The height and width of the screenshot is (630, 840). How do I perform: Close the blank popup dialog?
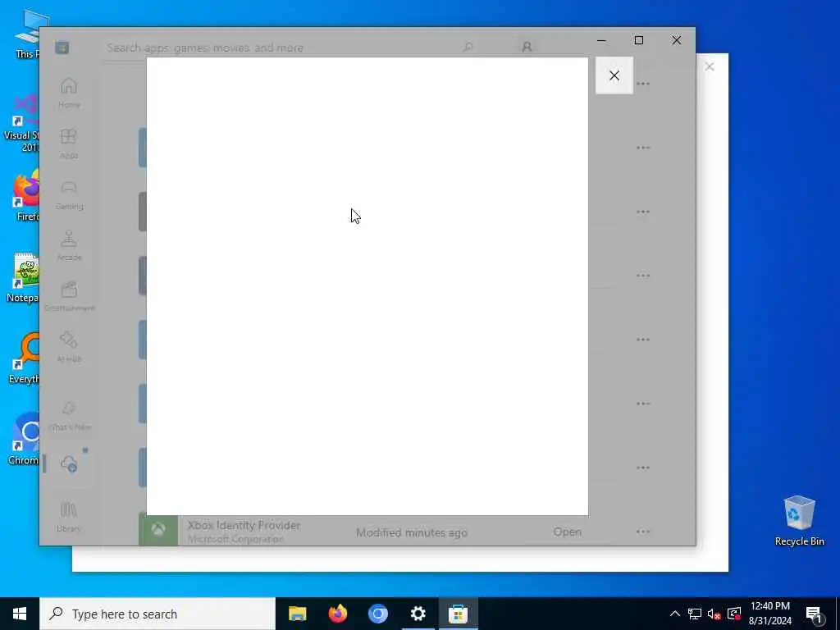(614, 75)
